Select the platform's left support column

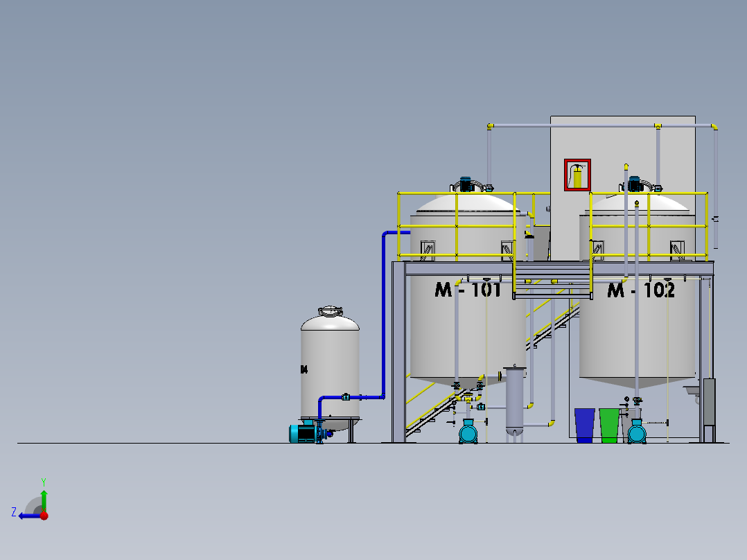[x=398, y=352]
